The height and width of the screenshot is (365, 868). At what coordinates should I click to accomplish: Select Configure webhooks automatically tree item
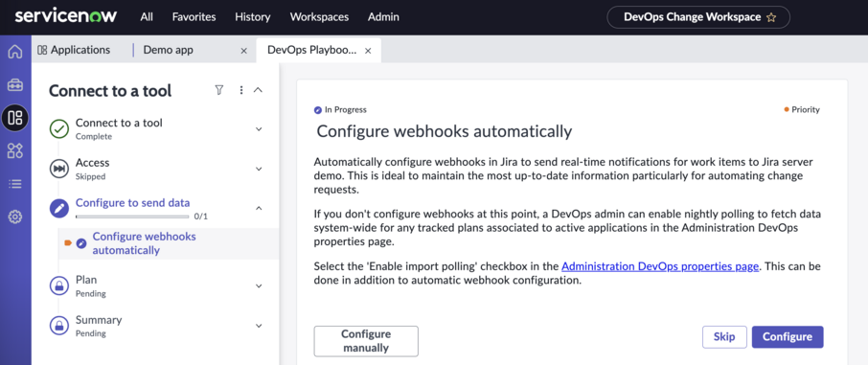[169, 243]
